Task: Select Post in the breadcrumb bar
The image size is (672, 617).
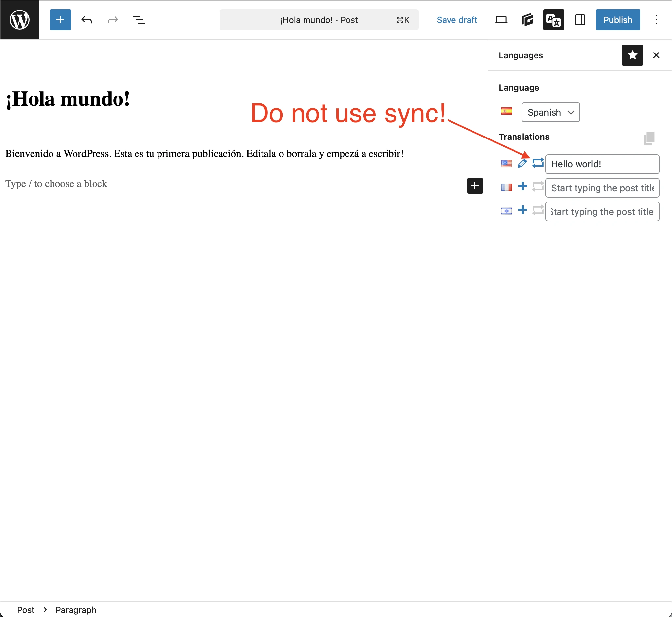Action: click(26, 610)
